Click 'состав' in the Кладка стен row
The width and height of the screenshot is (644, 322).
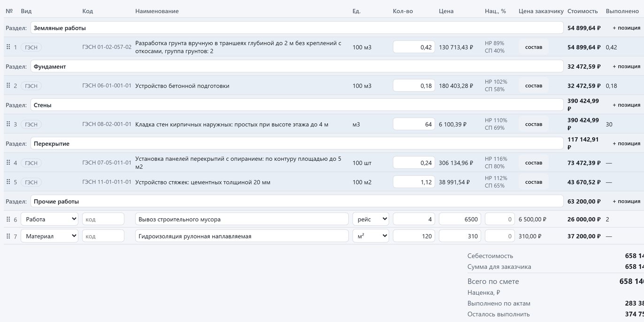[534, 124]
